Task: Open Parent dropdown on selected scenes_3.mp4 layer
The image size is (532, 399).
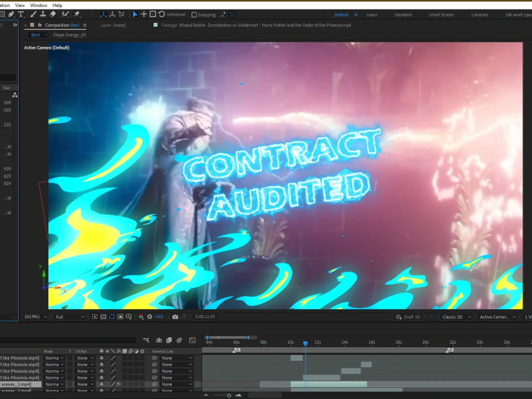Action: point(177,385)
